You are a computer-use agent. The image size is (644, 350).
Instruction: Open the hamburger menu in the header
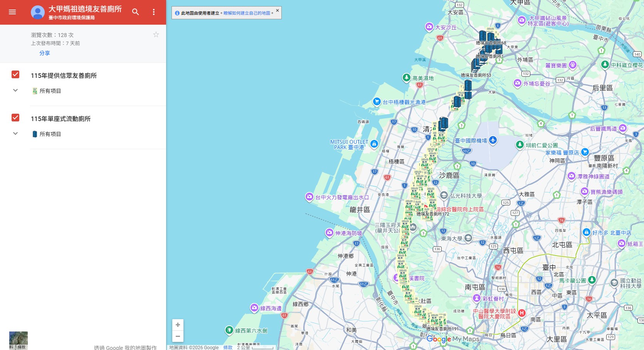(x=12, y=12)
